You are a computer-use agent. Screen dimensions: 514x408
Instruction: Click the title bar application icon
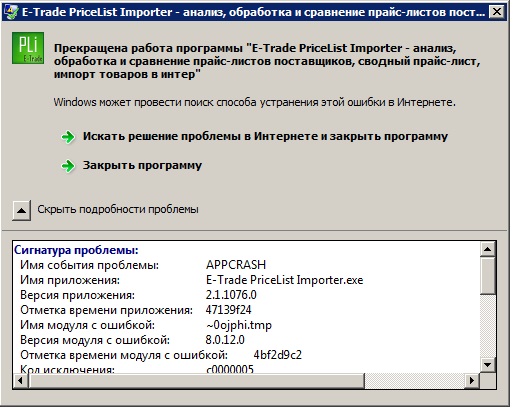coord(11,12)
